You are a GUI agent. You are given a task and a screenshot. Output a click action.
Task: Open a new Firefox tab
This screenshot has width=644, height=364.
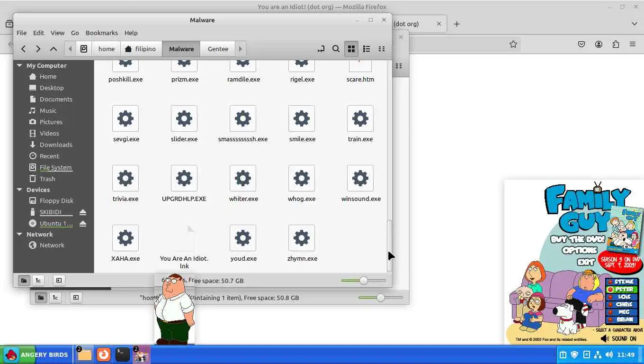pyautogui.click(x=456, y=24)
